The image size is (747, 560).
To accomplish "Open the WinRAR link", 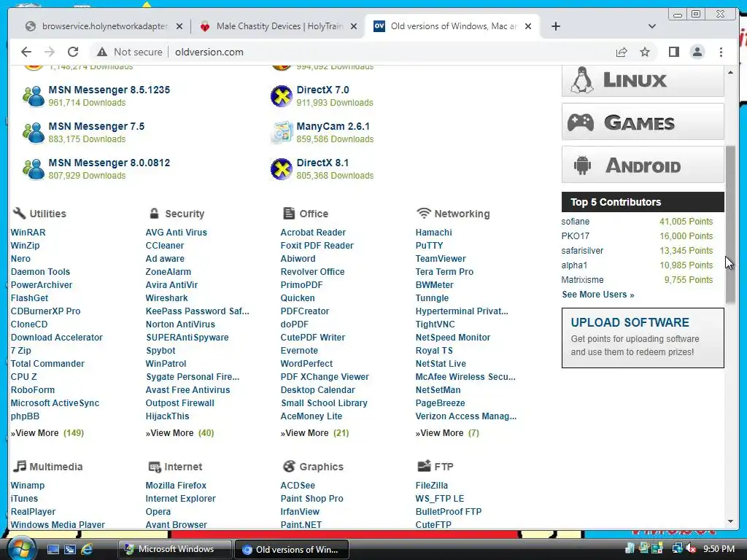I will click(28, 233).
